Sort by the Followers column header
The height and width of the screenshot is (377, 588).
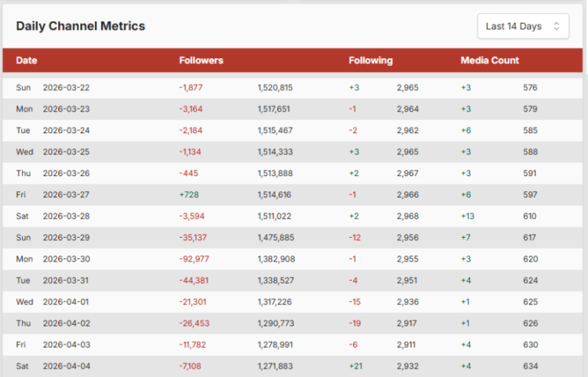tap(201, 60)
